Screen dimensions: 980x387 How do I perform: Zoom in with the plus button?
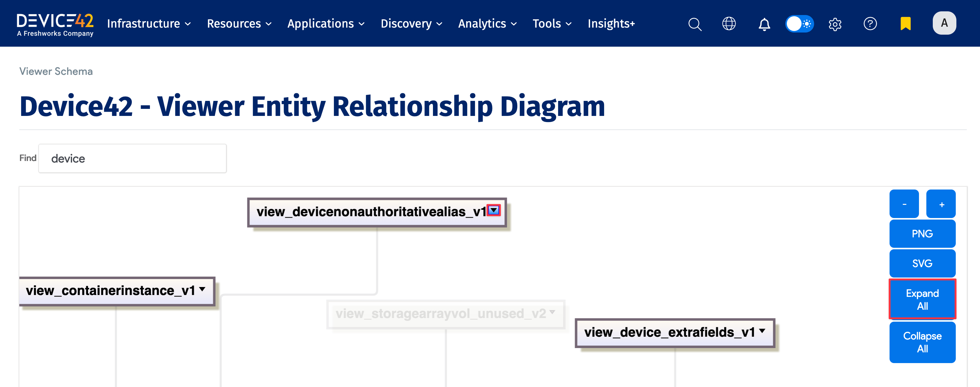941,204
